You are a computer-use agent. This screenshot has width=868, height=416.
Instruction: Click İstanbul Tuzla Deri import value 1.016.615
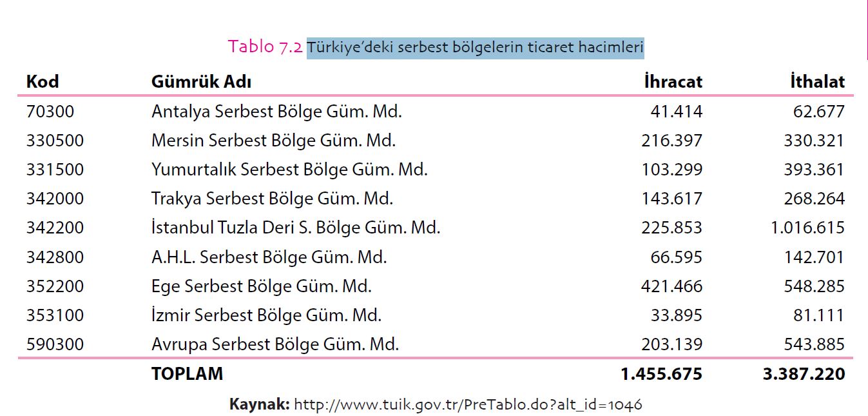(x=807, y=228)
